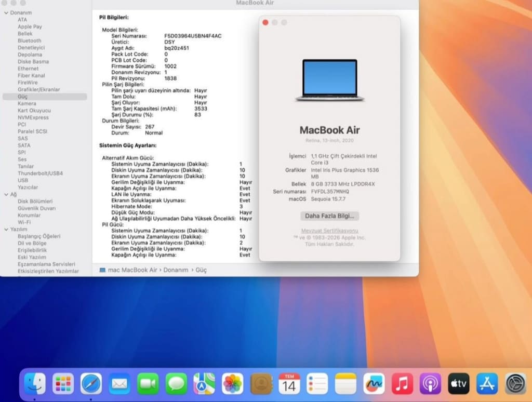Open Freeform app in the Dock
The height and width of the screenshot is (402, 532).
coord(374,384)
